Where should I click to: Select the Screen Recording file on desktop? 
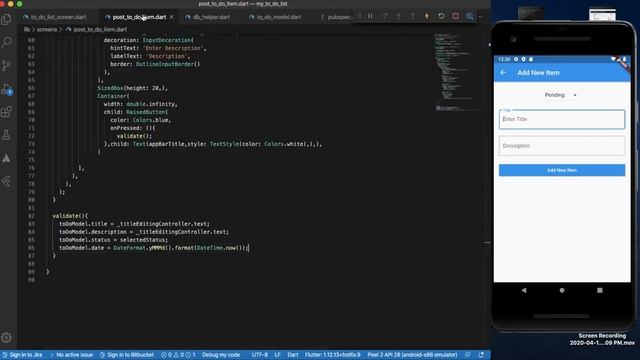click(x=602, y=339)
